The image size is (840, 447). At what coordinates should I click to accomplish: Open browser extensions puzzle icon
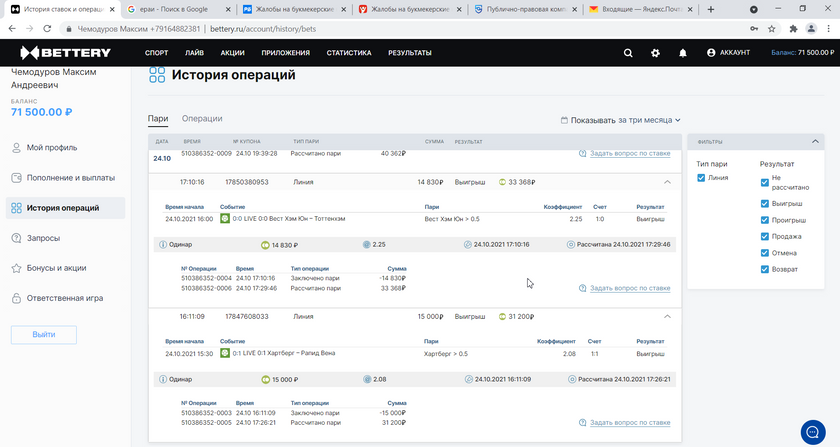(793, 29)
